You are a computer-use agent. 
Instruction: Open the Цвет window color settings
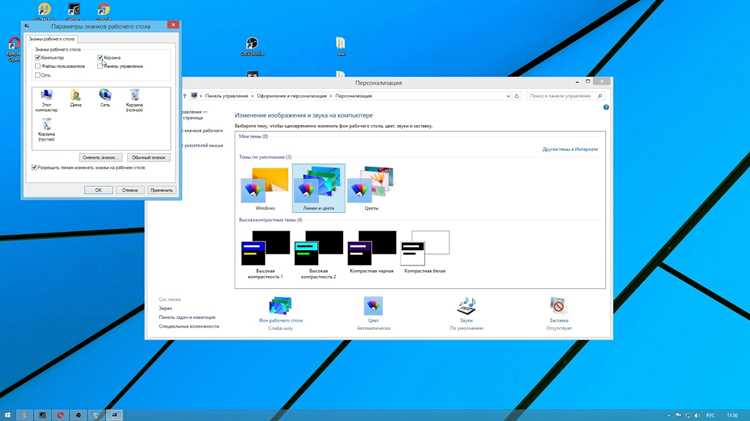(373, 313)
